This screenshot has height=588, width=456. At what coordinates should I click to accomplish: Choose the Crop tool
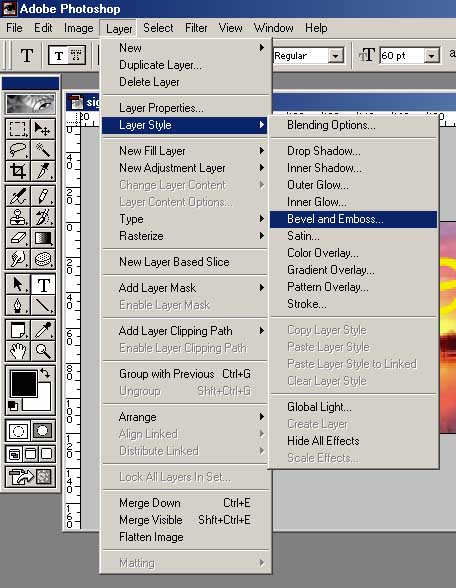pos(18,171)
